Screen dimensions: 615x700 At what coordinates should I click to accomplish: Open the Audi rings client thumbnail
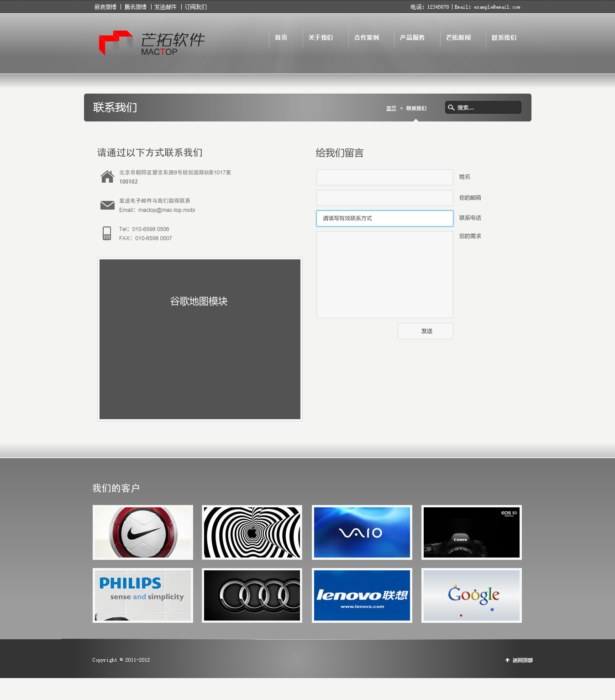[252, 595]
